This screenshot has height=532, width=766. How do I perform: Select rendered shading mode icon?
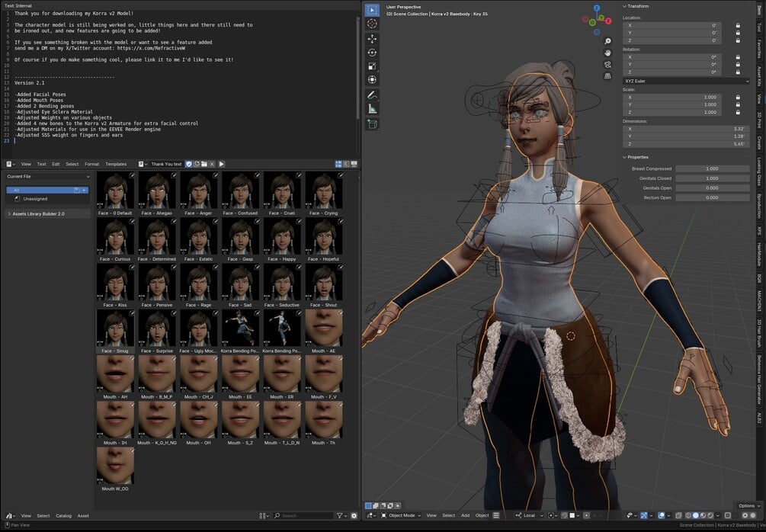point(710,515)
